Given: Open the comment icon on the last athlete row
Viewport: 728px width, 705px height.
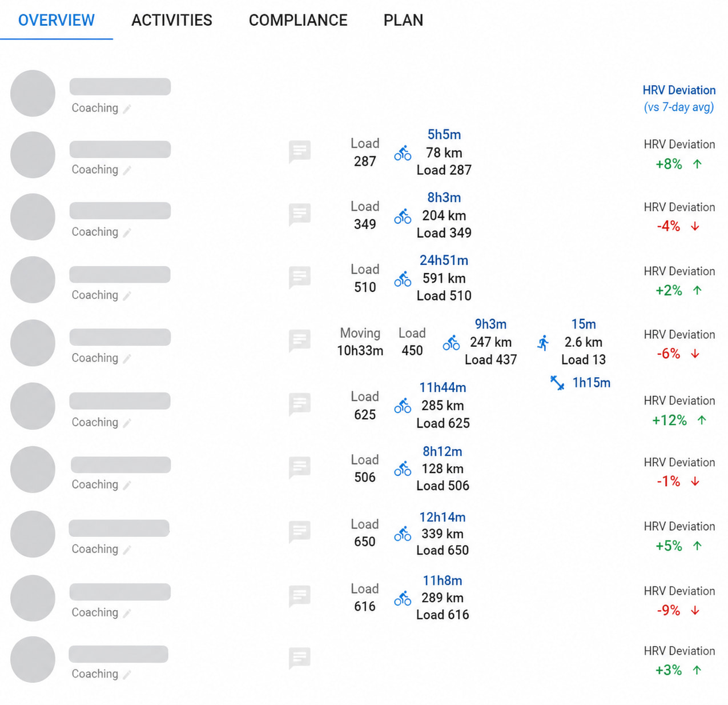Looking at the screenshot, I should (x=300, y=658).
